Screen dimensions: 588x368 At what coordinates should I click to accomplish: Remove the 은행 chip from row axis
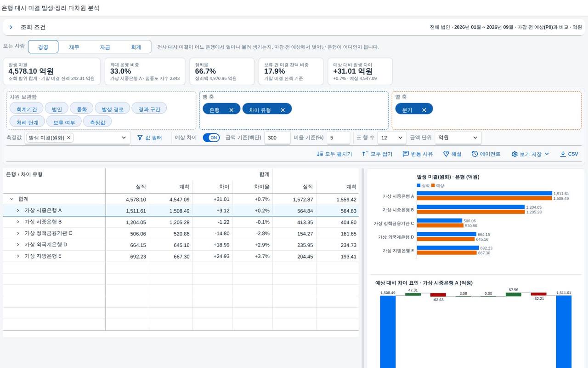pyautogui.click(x=232, y=110)
